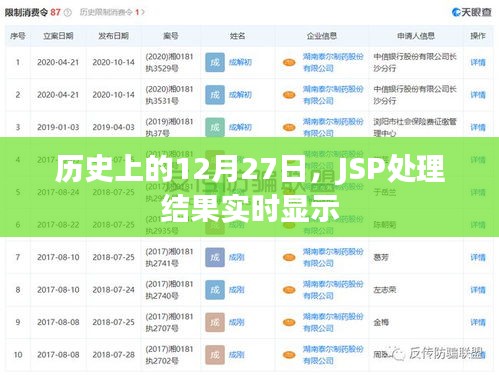Click the brown 成 avatar in row 9
This screenshot has height=375, width=499.
pyautogui.click(x=215, y=322)
